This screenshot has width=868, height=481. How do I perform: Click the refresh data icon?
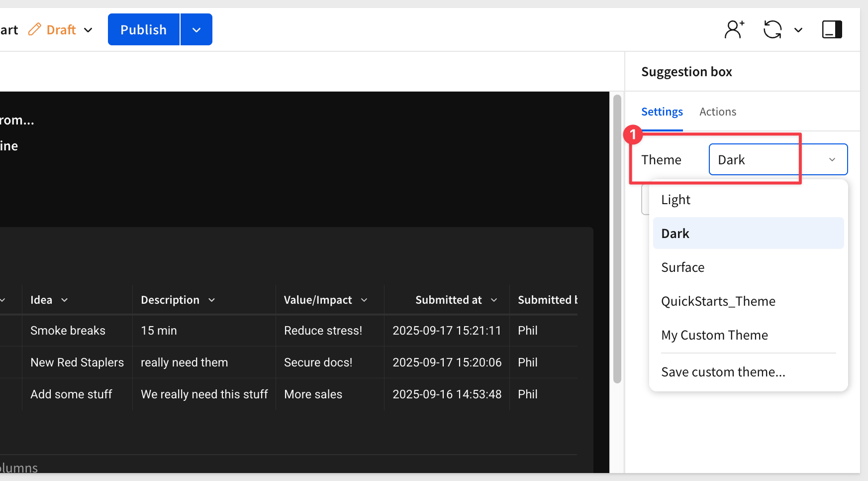pyautogui.click(x=772, y=29)
